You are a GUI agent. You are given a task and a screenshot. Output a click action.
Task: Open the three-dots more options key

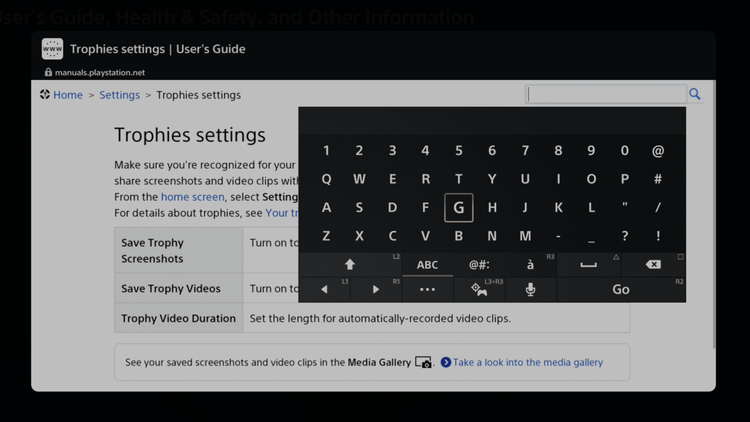coord(427,289)
